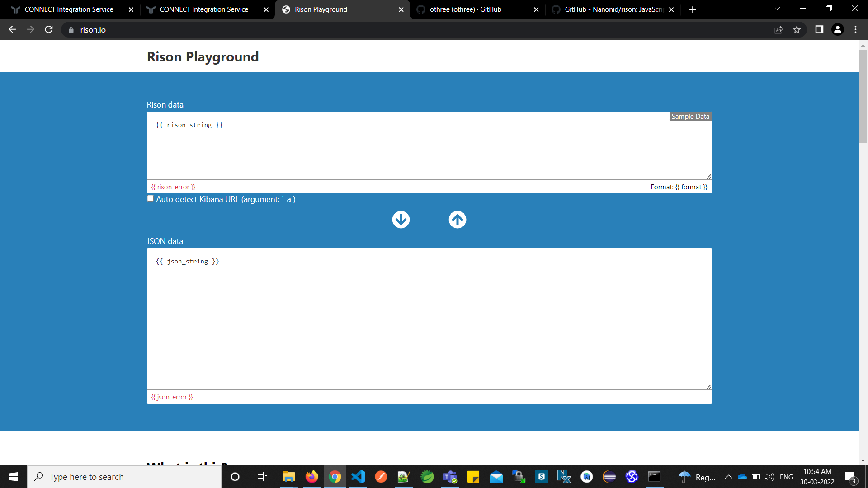Open Chrome three-dot menu

[855, 30]
